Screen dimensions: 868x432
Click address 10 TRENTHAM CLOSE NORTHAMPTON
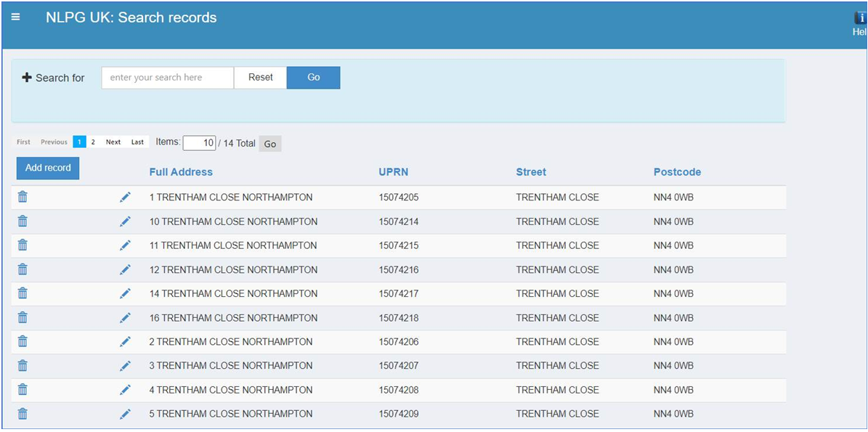tap(234, 221)
